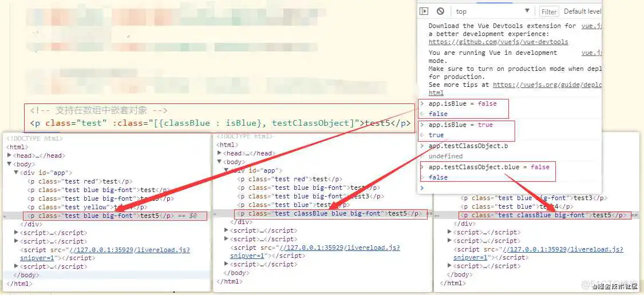Select closing </div> row in right DOM panel
The width and height of the screenshot is (644, 295).
[465, 224]
